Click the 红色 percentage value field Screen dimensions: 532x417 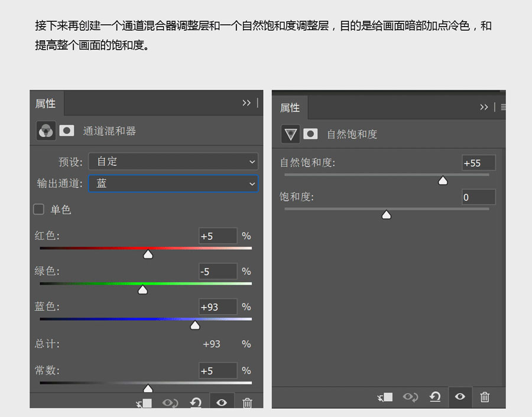pos(218,236)
